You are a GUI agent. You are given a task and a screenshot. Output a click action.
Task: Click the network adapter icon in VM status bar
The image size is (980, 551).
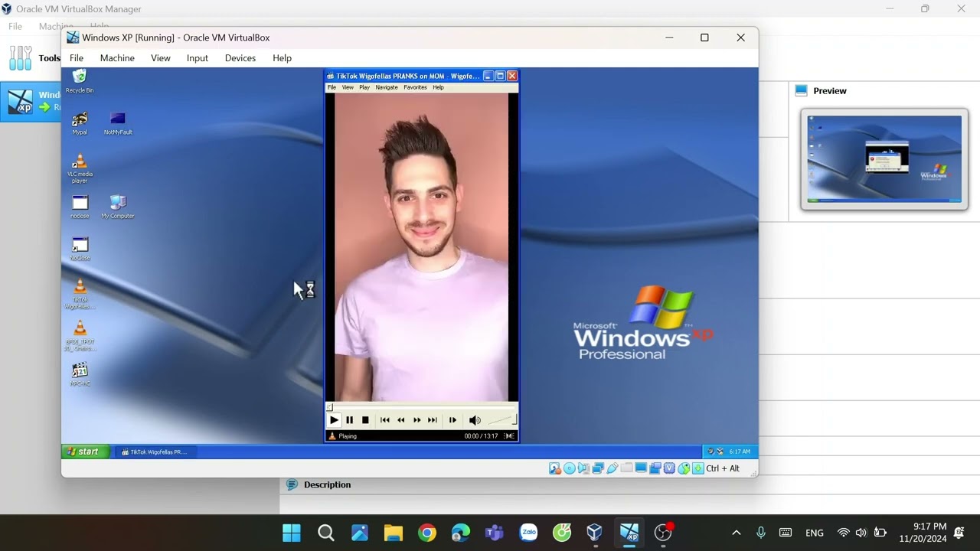598,468
